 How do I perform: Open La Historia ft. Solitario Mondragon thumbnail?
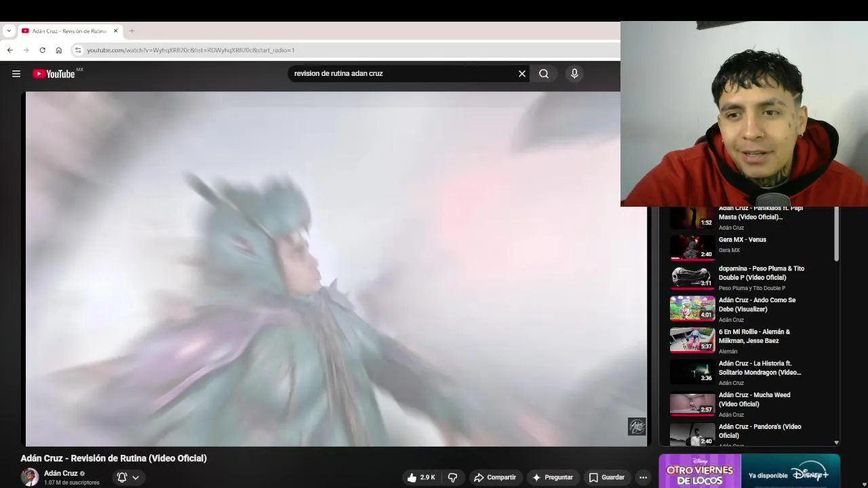692,371
